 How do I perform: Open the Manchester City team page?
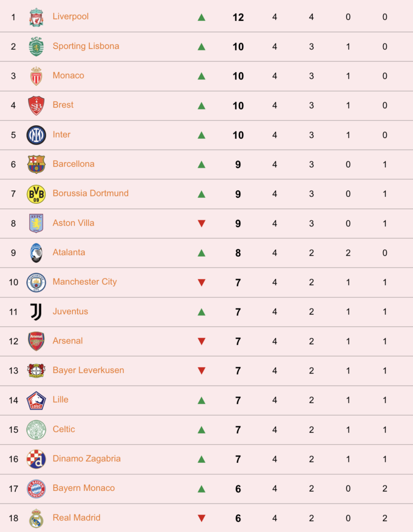pos(85,282)
